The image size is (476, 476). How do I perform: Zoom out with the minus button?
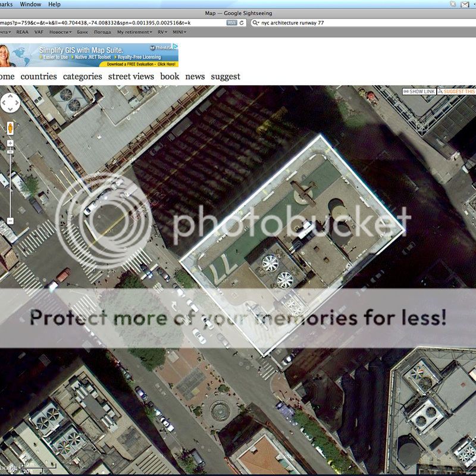point(10,221)
